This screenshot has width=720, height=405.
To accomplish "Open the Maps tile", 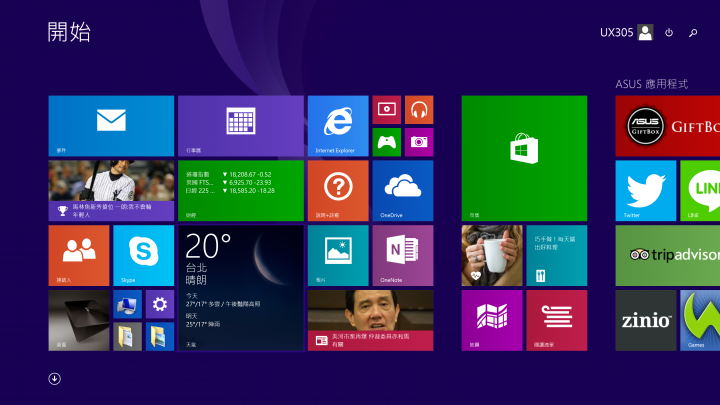I will coord(492,320).
